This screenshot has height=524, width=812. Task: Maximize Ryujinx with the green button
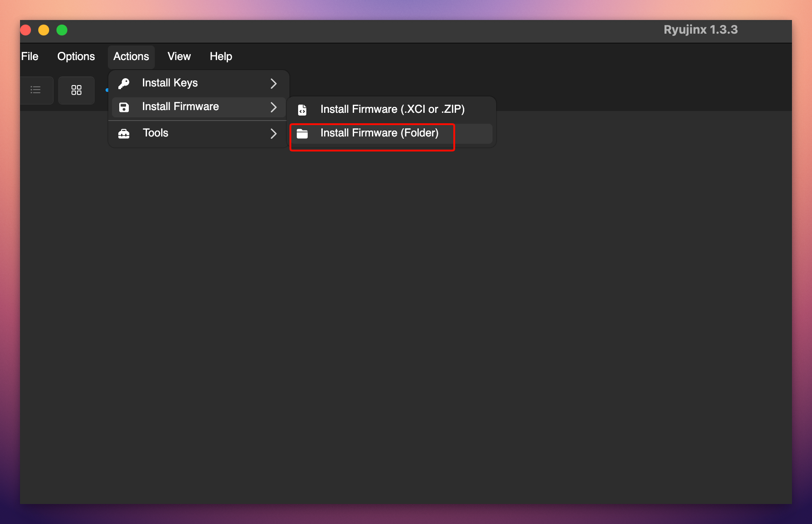62,30
